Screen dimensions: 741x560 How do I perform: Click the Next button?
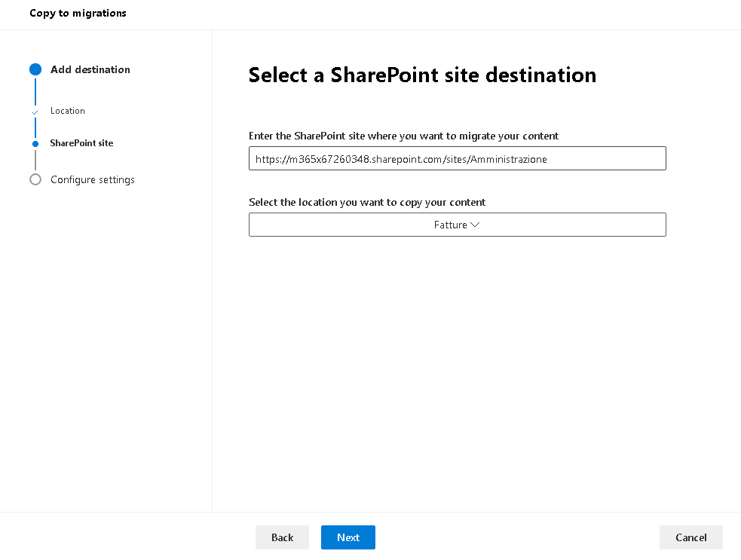point(348,537)
